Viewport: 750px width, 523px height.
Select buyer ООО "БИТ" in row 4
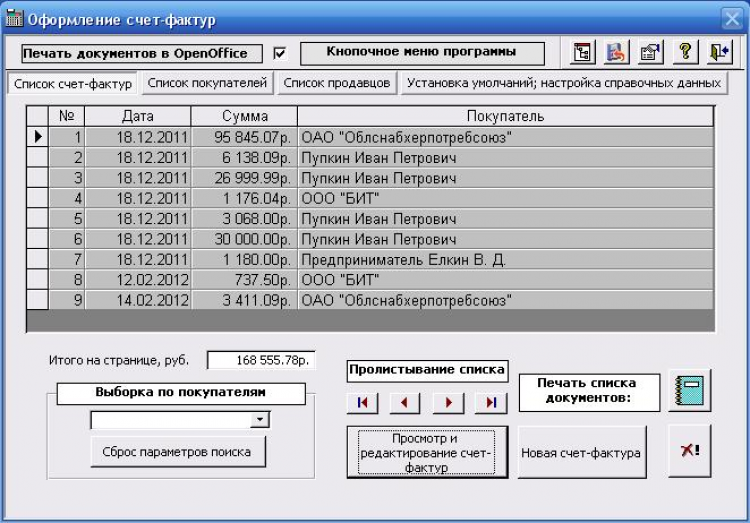click(x=506, y=199)
